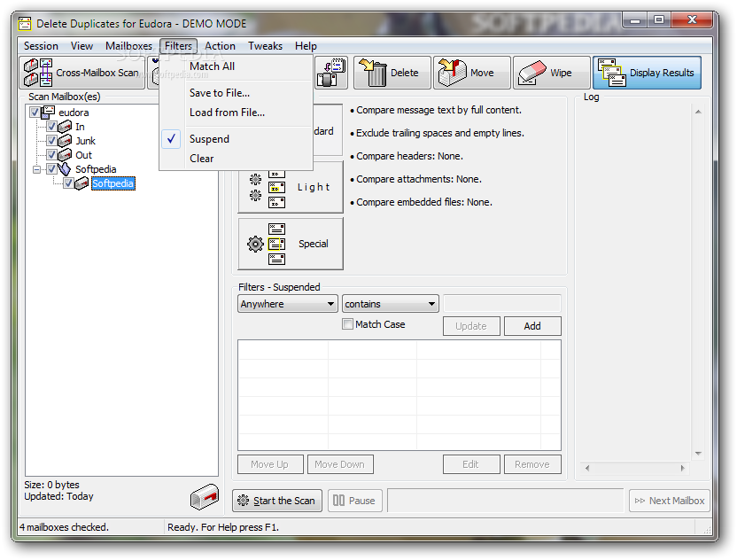
Task: Click the Cross-Mailbox Scan toolbar button
Action: tap(82, 73)
